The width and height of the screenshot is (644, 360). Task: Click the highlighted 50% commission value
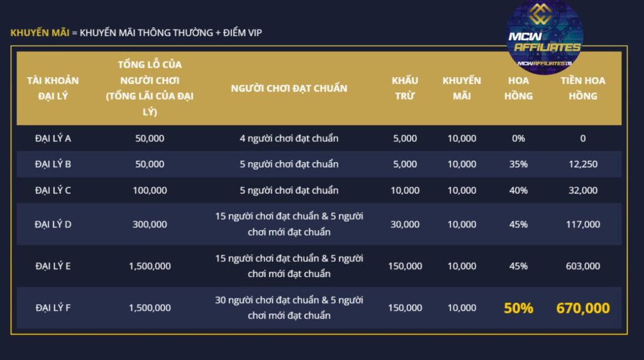tap(518, 308)
